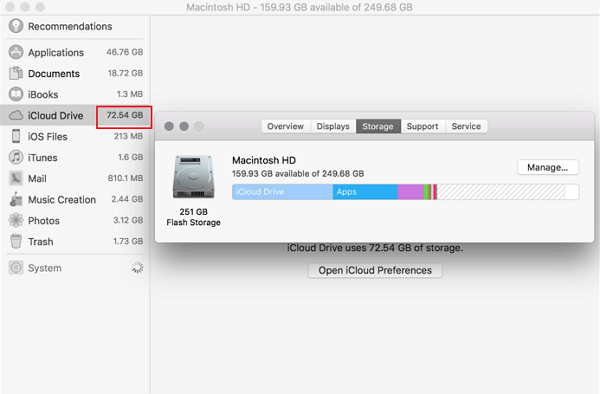Click '159.93 GB available of 249.68 GB' in storage panel
Image resolution: width=600 pixels, height=394 pixels.
[x=298, y=174]
